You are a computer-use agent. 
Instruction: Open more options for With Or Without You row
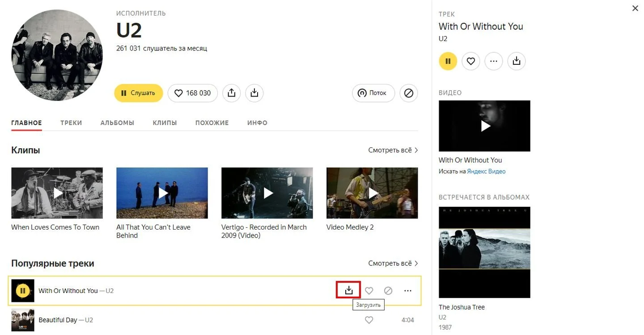(x=408, y=291)
